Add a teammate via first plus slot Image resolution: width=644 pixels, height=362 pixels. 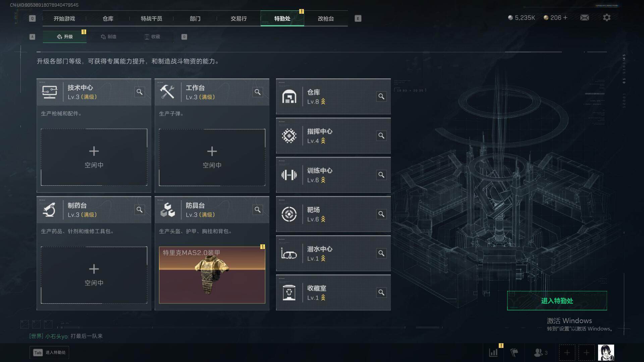click(x=567, y=353)
